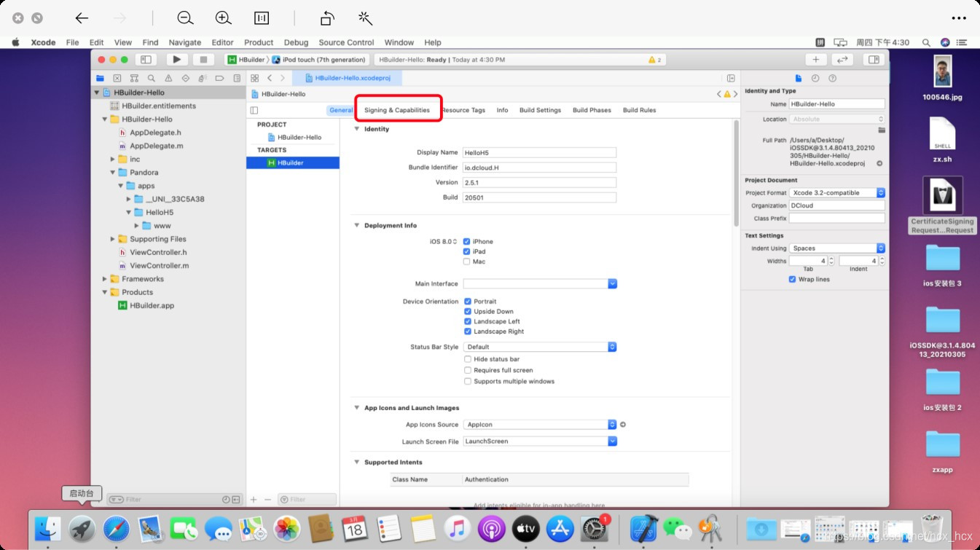The image size is (980, 550).
Task: Toggle the Wrap lines checkbox
Action: point(792,279)
